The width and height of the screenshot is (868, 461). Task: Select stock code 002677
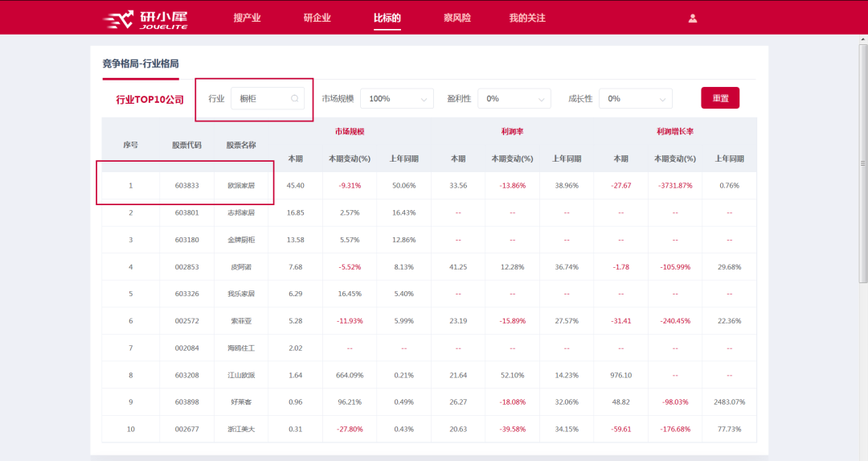click(x=186, y=430)
